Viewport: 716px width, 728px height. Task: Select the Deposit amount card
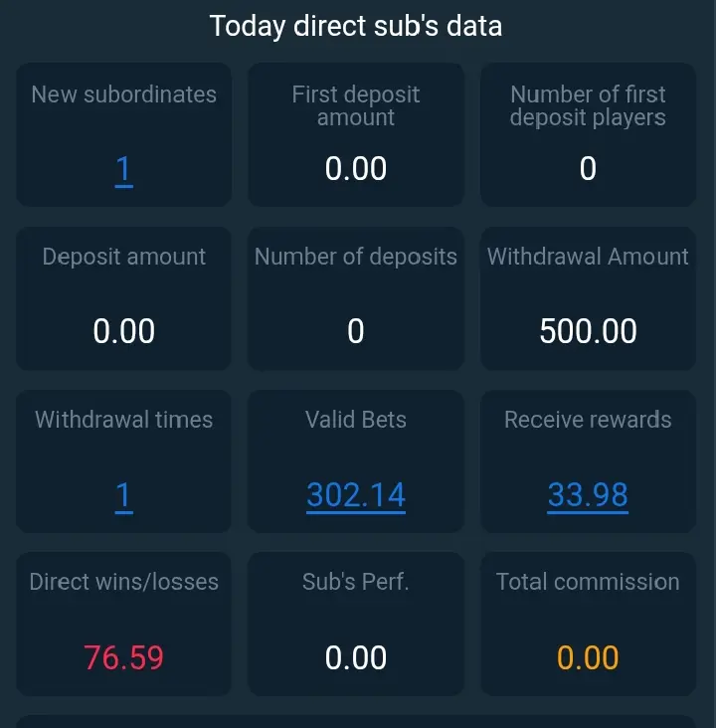(x=123, y=298)
